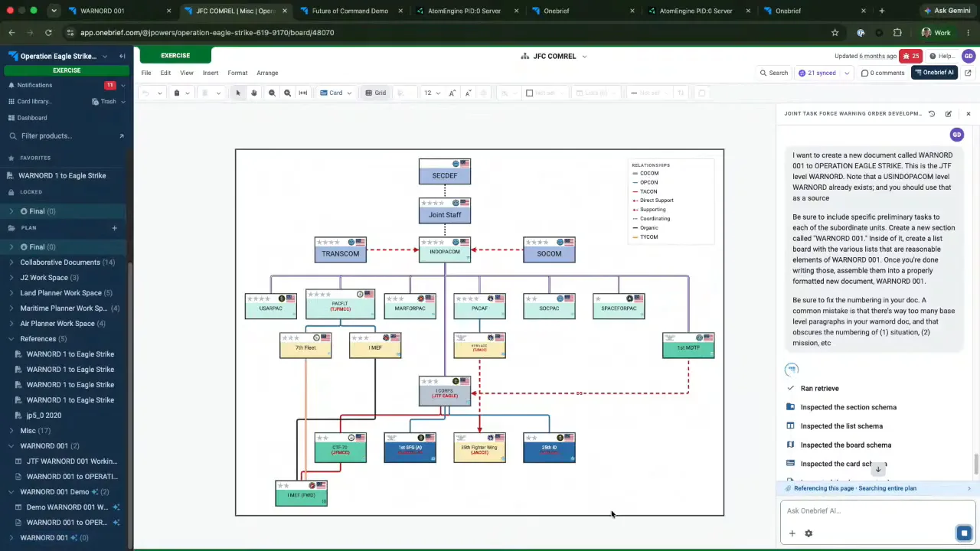The image size is (980, 551).
Task: Open the 21 synced dropdown arrow
Action: point(847,73)
